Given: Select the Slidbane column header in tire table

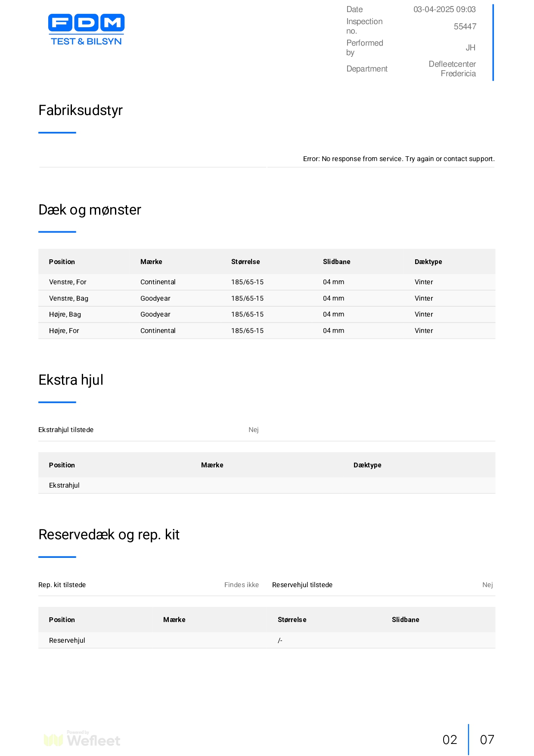Looking at the screenshot, I should (x=336, y=262).
